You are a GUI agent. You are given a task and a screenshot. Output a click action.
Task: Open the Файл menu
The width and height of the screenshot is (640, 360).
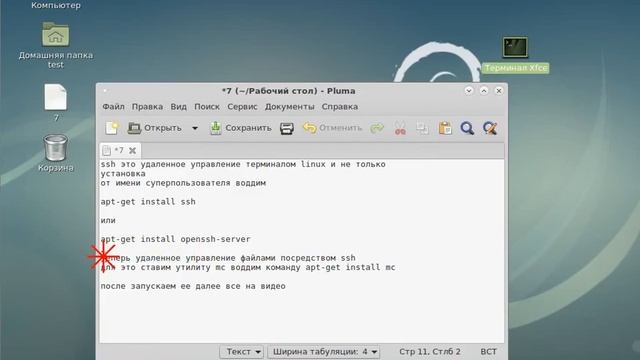[113, 107]
